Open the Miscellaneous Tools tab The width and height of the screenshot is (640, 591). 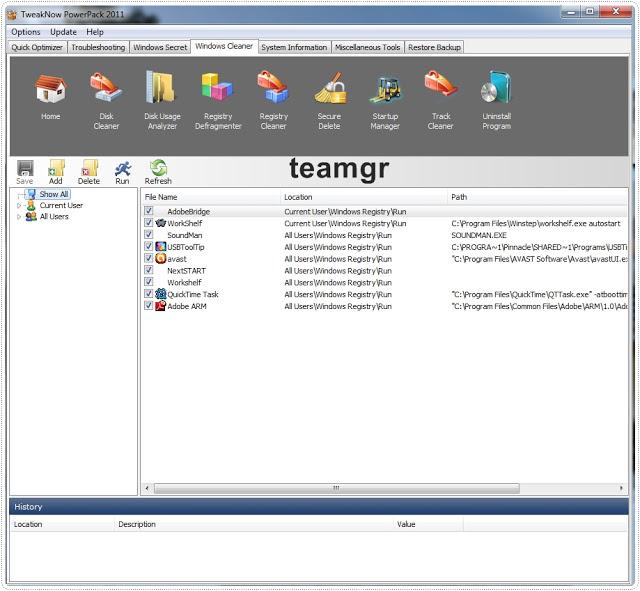[368, 47]
